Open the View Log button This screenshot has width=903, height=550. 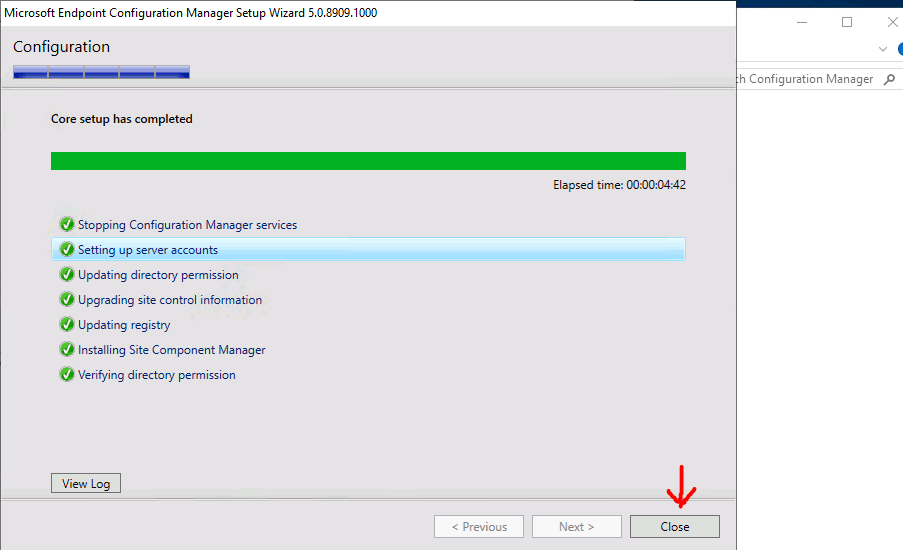click(x=86, y=483)
